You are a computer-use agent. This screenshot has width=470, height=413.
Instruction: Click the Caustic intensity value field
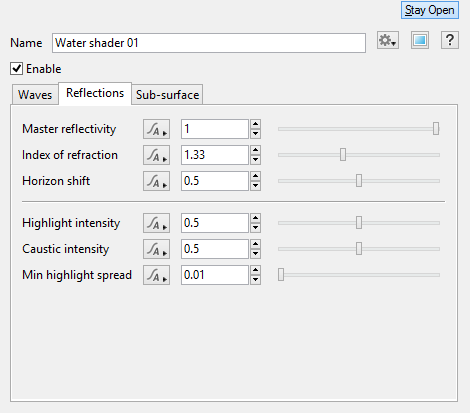(x=215, y=249)
